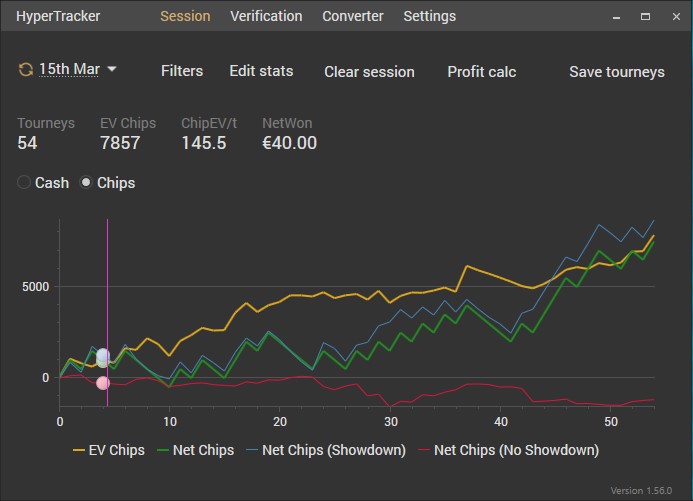Open the Profit calc tool
The image size is (693, 501).
[481, 72]
